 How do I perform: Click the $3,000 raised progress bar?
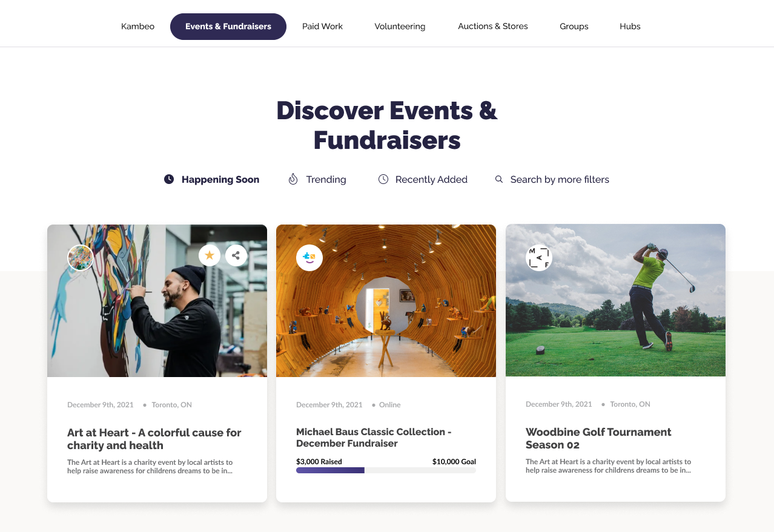pyautogui.click(x=386, y=470)
